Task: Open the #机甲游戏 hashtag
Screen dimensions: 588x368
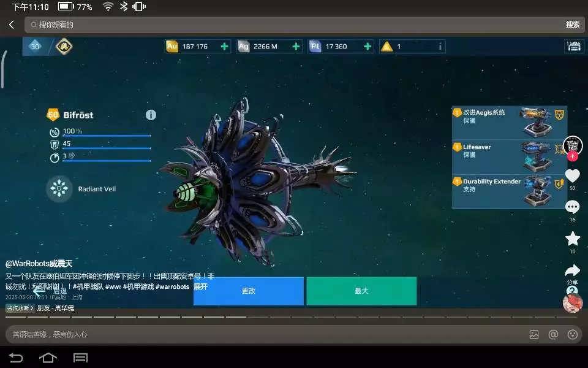Action: tap(138, 287)
